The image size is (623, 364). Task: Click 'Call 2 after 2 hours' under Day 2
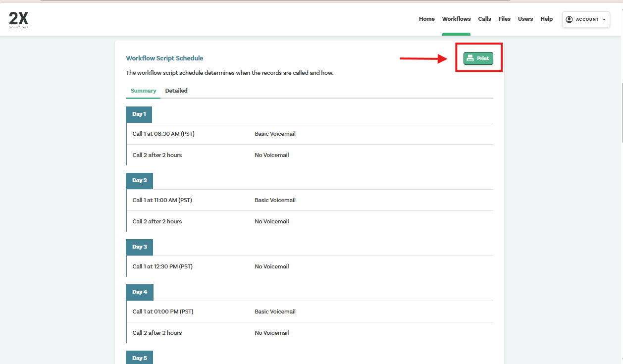157,221
